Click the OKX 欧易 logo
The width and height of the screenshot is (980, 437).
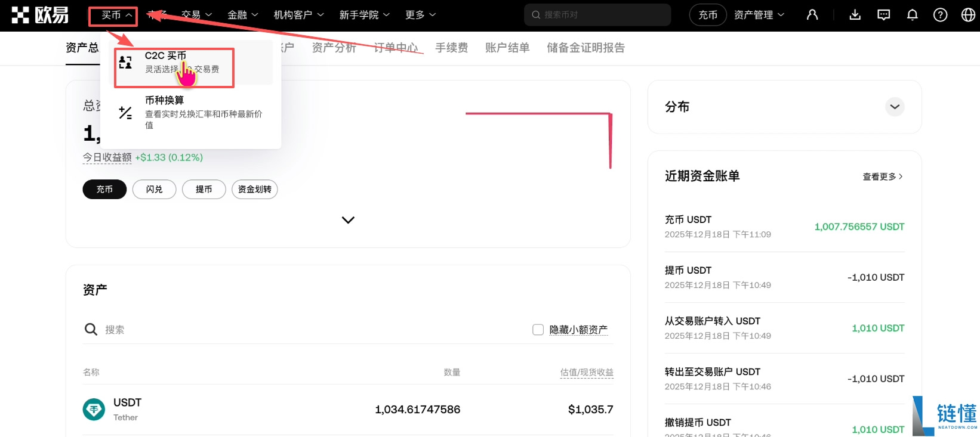pyautogui.click(x=40, y=15)
